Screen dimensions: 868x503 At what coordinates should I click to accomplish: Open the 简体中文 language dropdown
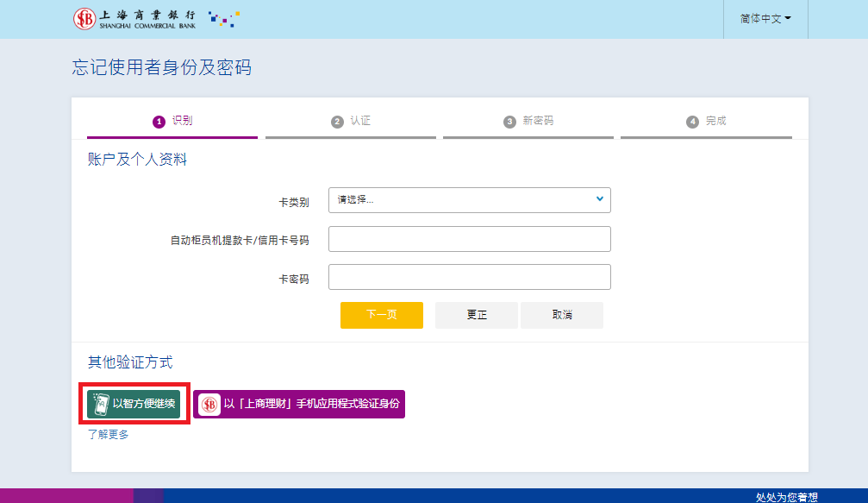765,18
